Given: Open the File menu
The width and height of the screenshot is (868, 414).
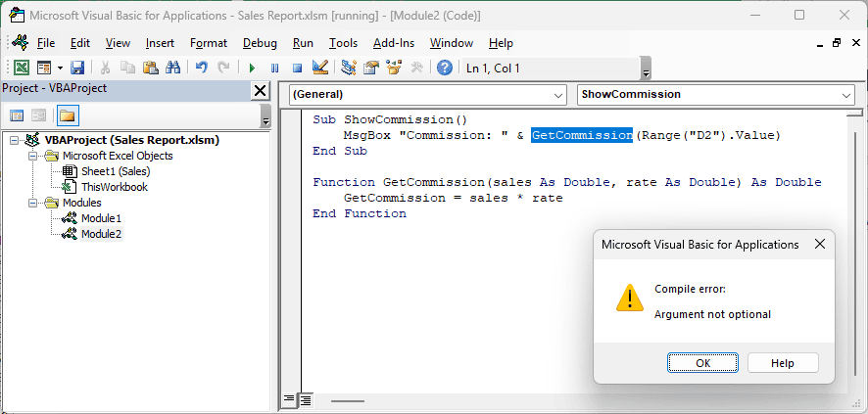Looking at the screenshot, I should (46, 43).
